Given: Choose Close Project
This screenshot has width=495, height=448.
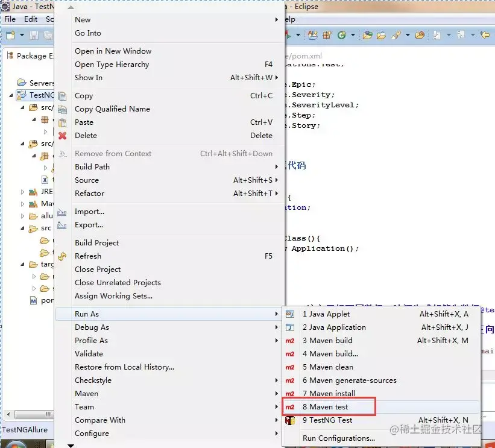Looking at the screenshot, I should click(170, 270).
